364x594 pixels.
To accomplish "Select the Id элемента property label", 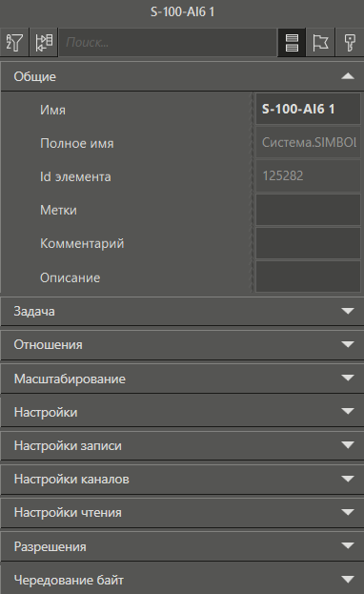I will (75, 176).
